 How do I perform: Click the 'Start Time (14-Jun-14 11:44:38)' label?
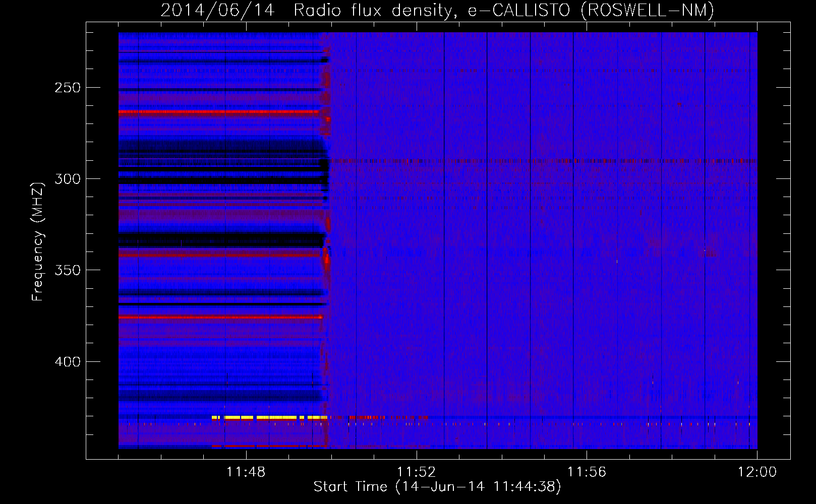click(x=437, y=487)
